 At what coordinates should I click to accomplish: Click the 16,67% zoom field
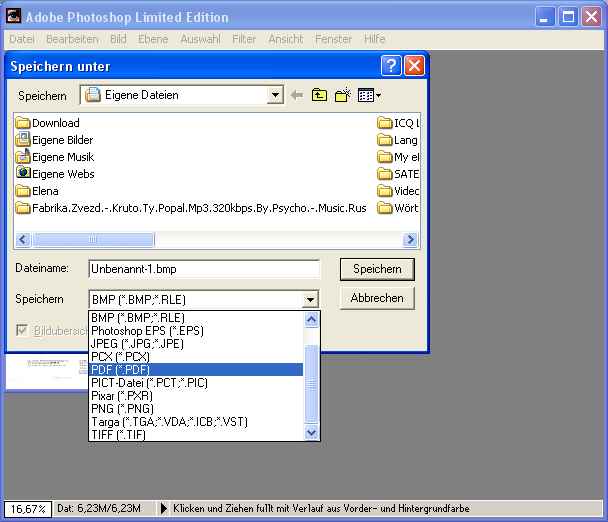(28, 508)
